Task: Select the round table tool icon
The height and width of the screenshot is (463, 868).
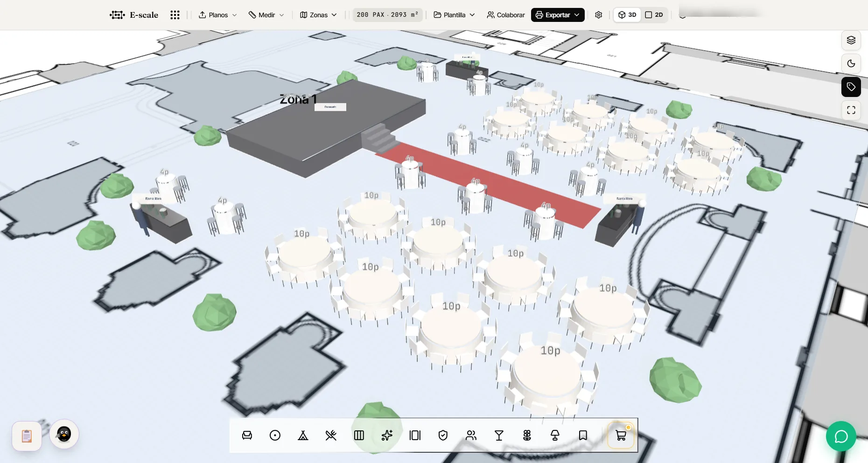Action: point(275,435)
